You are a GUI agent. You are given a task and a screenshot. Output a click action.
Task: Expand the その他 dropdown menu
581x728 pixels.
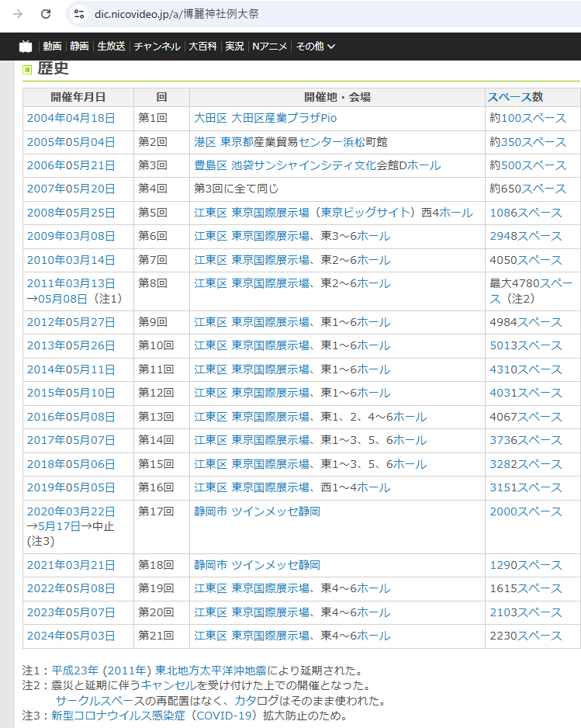[316, 47]
